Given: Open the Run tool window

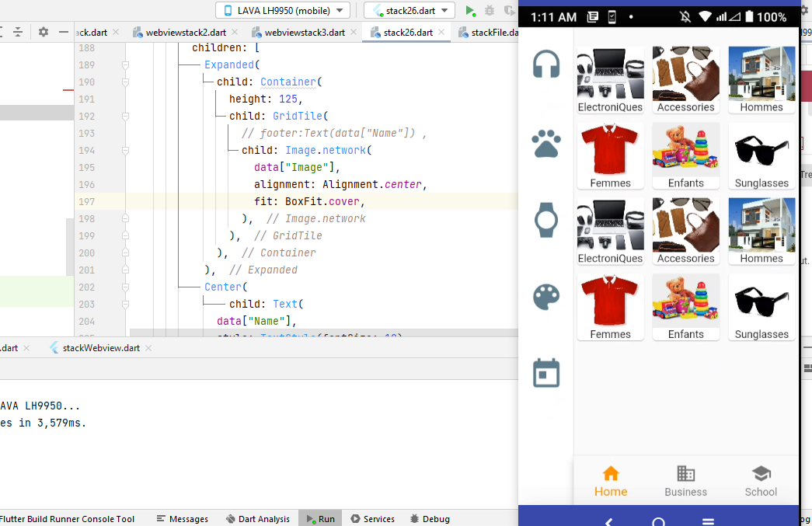Looking at the screenshot, I should [x=321, y=519].
